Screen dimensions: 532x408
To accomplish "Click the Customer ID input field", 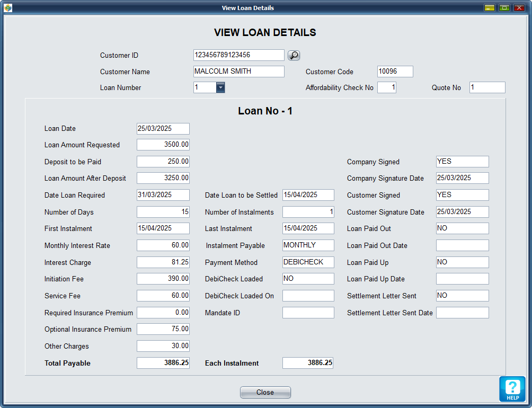I will point(238,55).
